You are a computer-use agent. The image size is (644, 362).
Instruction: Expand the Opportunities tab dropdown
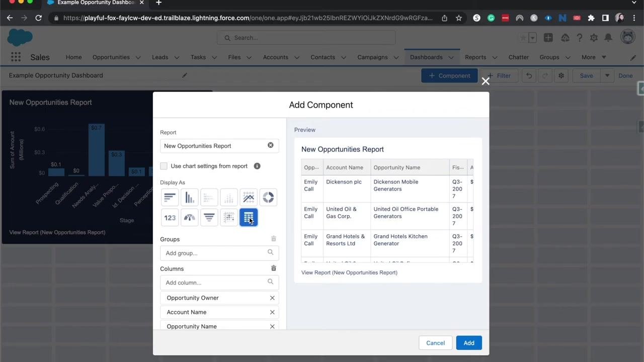point(138,57)
